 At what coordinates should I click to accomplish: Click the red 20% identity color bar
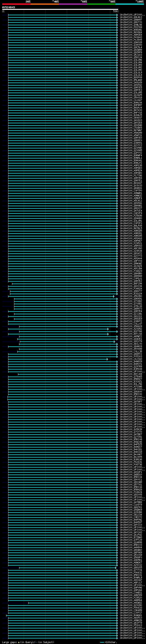[16, 4]
